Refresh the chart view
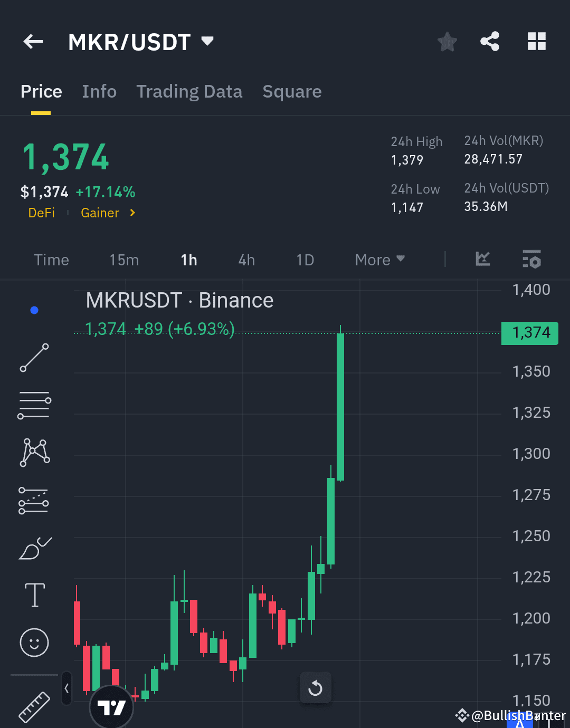 coord(315,688)
